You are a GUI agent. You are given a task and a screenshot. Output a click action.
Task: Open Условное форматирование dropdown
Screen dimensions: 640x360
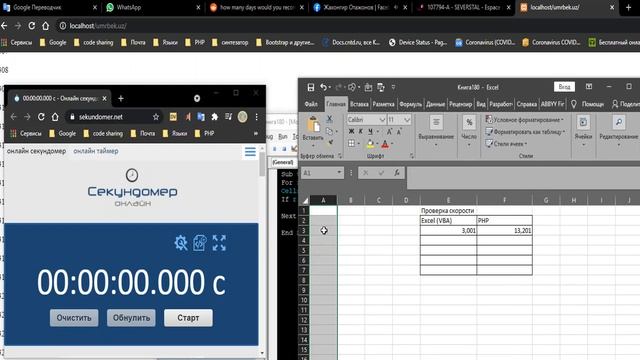(525, 120)
